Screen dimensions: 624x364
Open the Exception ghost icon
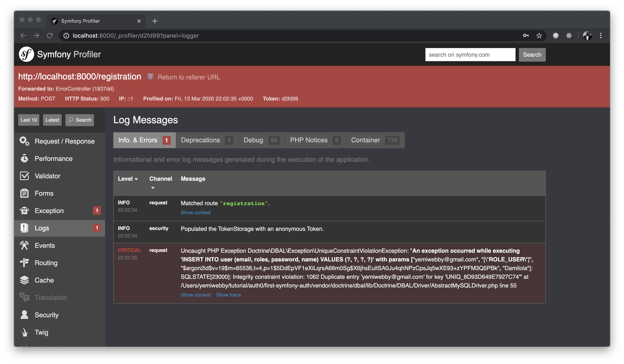24,211
